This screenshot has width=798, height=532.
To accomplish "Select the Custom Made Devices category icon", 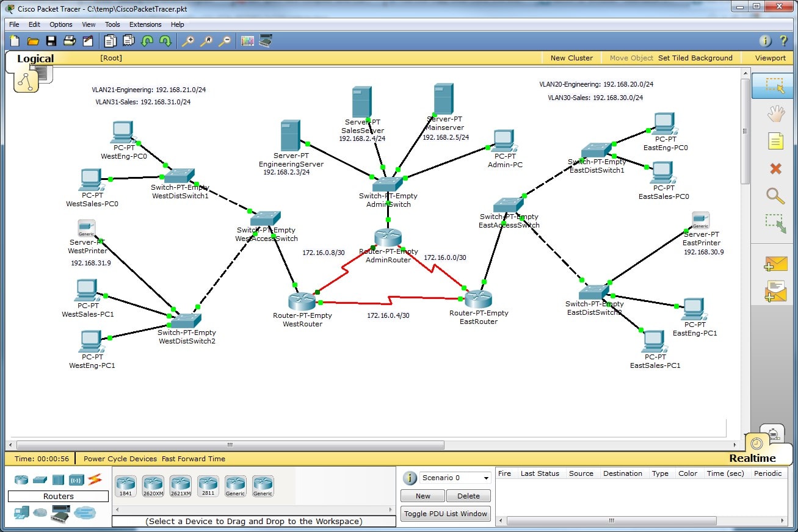I will click(x=60, y=513).
